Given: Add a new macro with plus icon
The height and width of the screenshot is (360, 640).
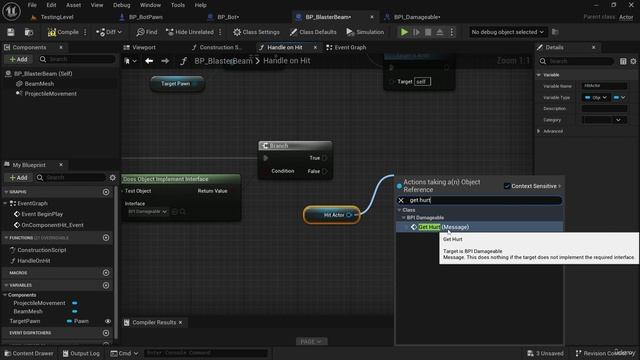Looking at the screenshot, I should pos(106,273).
